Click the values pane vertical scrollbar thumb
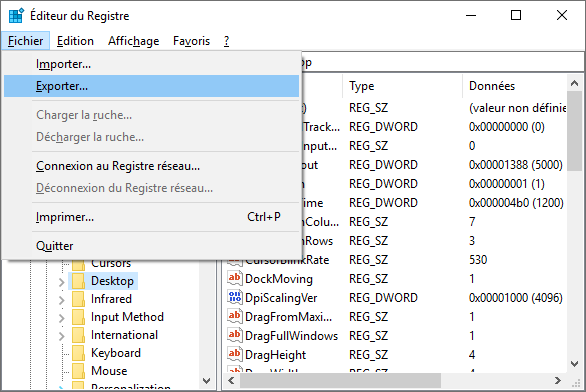 pyautogui.click(x=574, y=131)
